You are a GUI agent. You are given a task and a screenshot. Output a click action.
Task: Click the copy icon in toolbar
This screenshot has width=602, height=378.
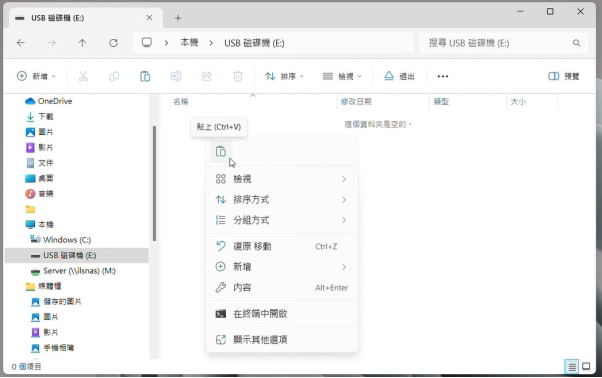click(114, 76)
